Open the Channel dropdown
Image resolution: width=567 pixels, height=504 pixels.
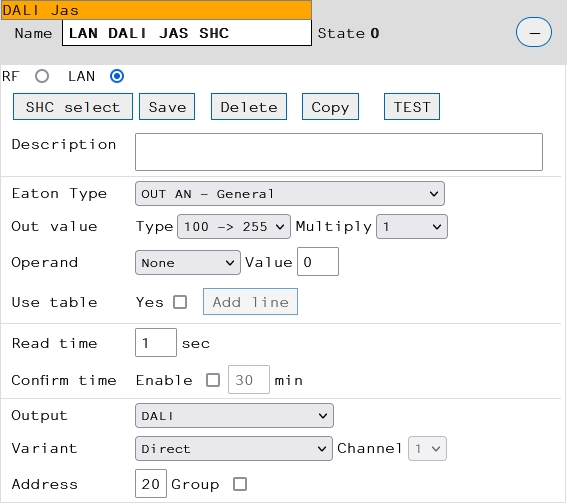click(x=427, y=449)
